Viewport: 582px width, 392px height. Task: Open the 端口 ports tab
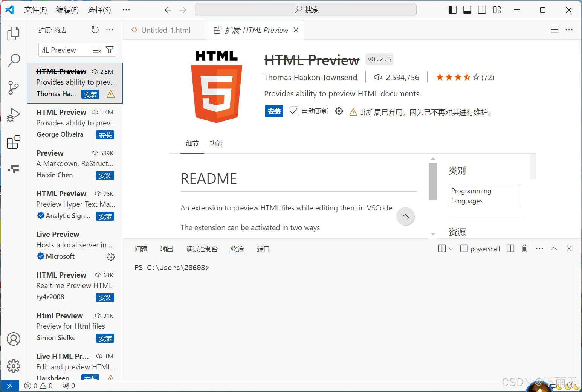[263, 249]
